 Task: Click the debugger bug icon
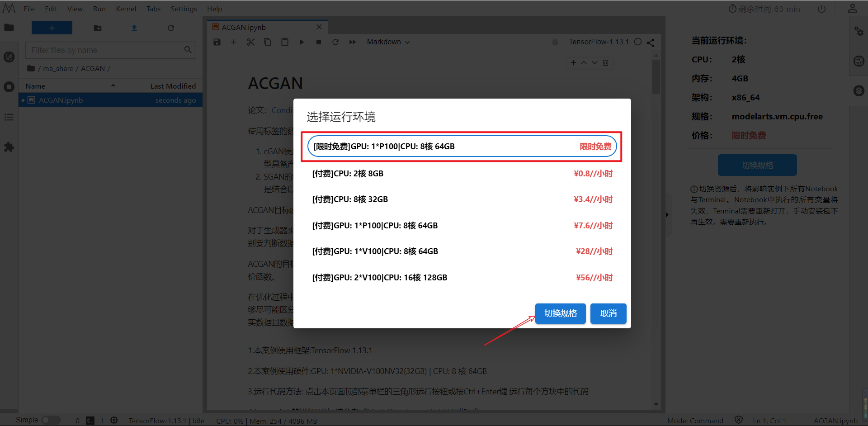(555, 42)
